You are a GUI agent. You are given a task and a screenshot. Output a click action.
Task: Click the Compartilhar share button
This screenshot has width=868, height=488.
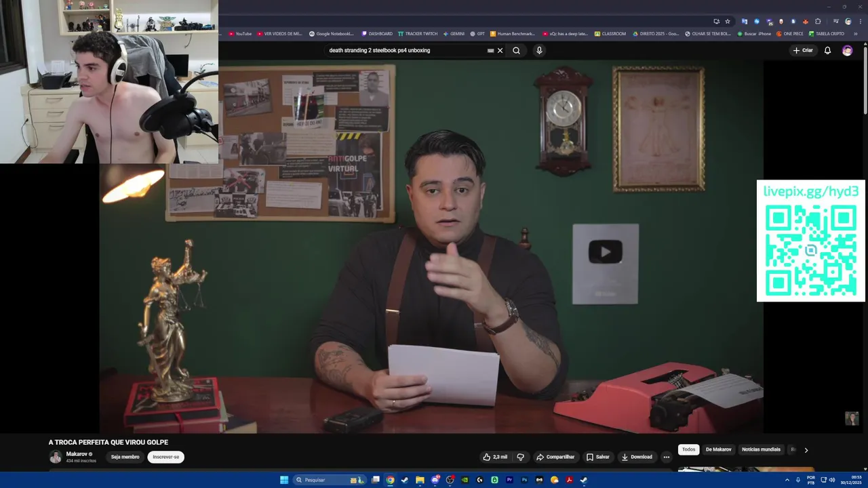[x=555, y=457]
